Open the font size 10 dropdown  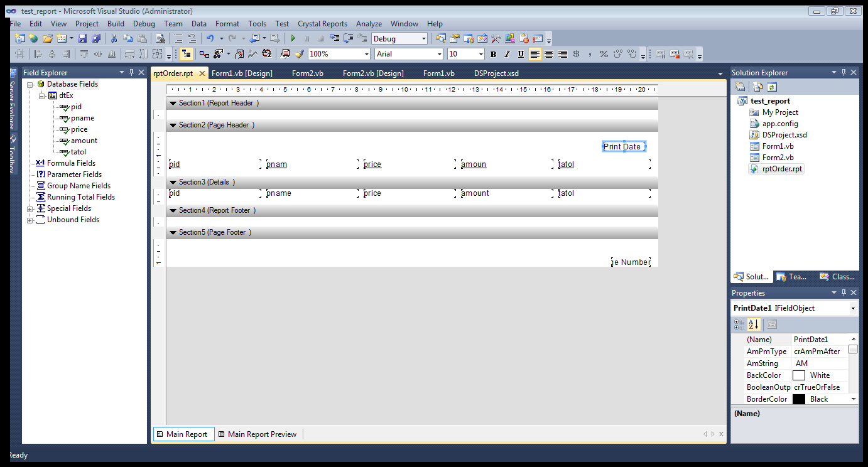tap(480, 54)
